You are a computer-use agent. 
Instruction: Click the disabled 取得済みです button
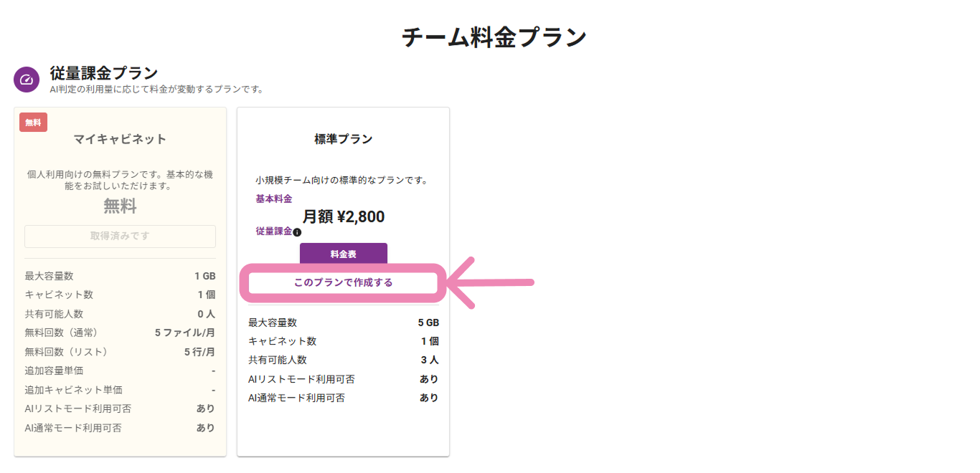[120, 236]
